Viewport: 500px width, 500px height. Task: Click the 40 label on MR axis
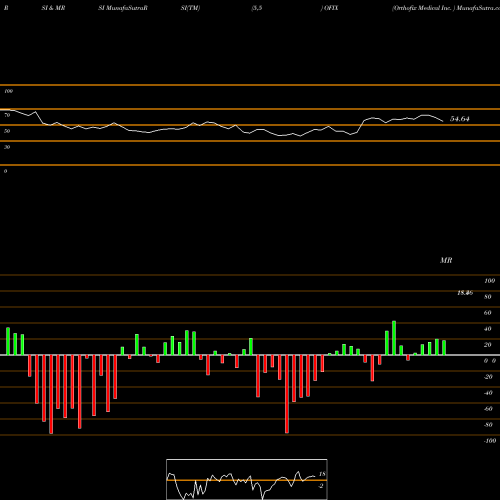488,329
